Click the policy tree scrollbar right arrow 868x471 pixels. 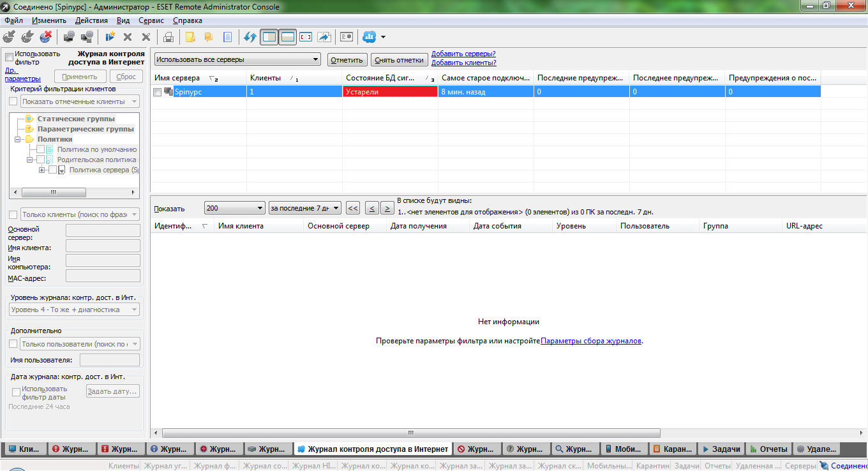pos(135,192)
